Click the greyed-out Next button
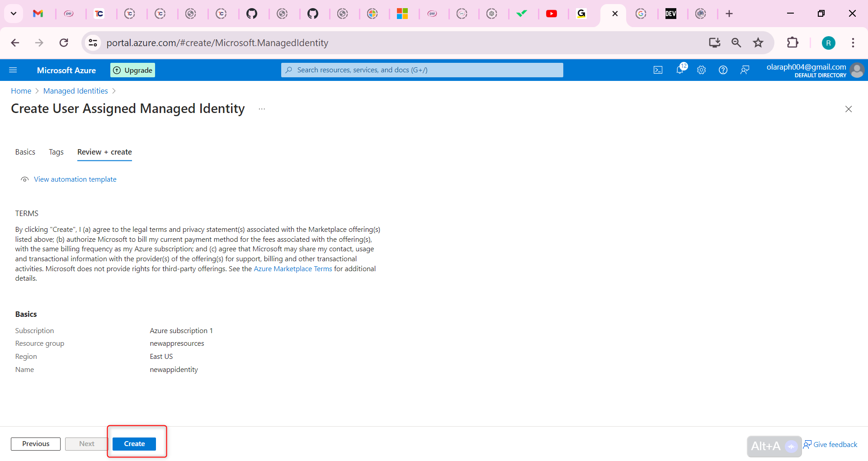The image size is (868, 461). coord(86,444)
